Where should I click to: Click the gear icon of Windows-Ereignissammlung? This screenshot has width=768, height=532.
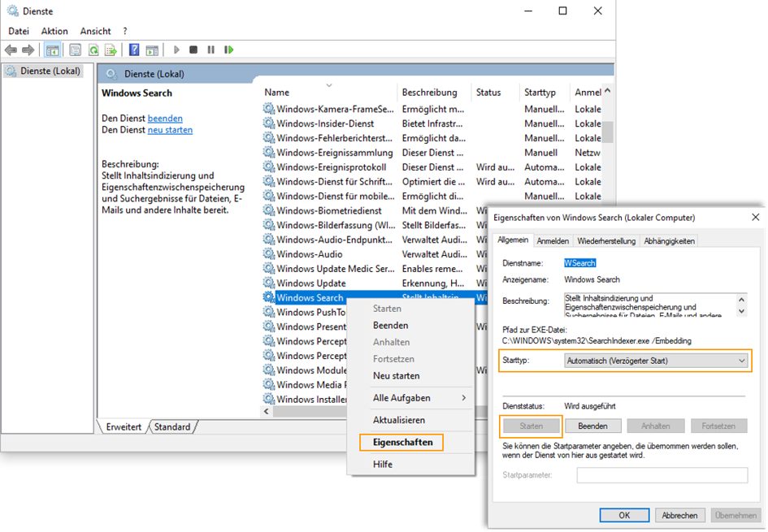pos(269,152)
